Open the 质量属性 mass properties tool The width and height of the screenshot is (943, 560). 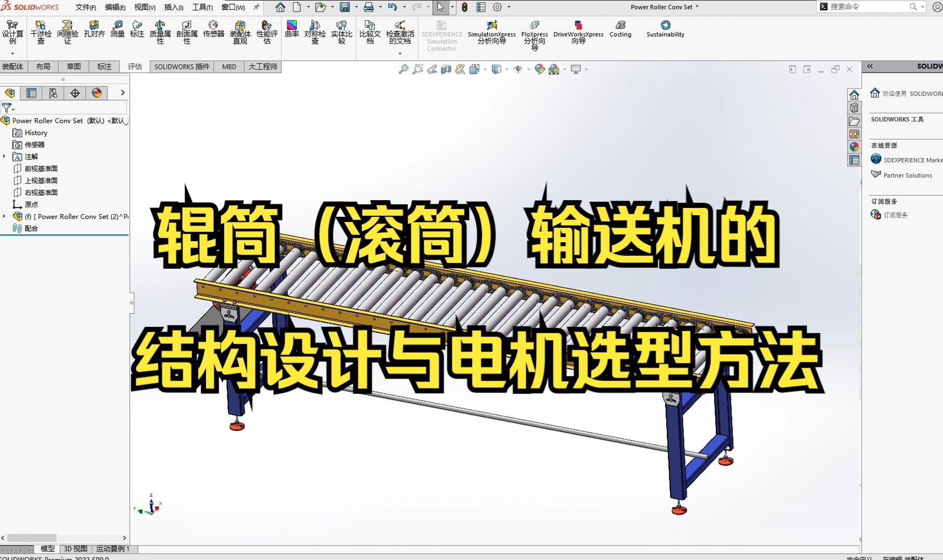[x=160, y=31]
